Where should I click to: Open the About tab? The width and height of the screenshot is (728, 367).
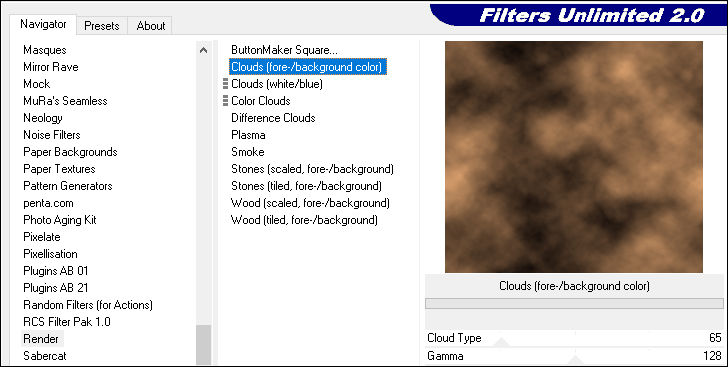150,26
